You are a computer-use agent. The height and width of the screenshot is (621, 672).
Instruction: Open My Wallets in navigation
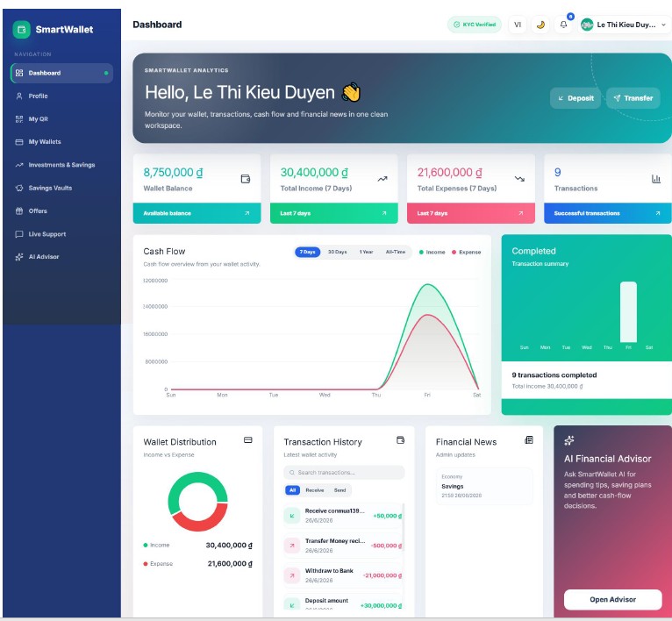(61, 142)
